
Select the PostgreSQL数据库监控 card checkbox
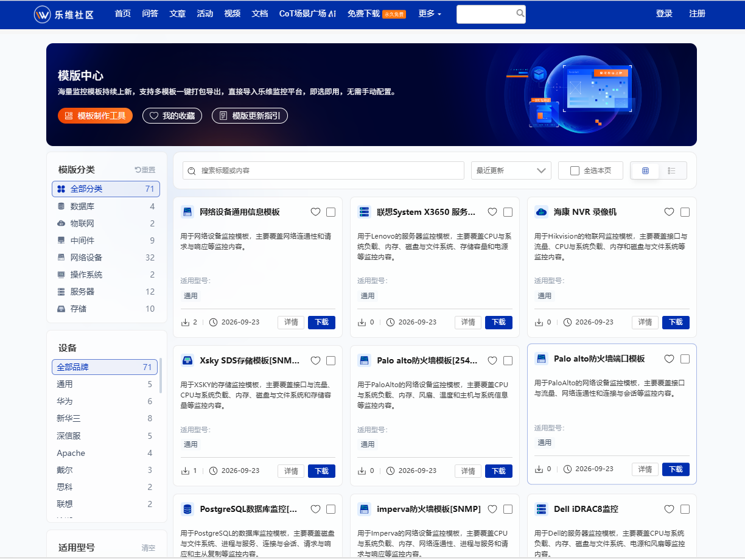pos(331,509)
